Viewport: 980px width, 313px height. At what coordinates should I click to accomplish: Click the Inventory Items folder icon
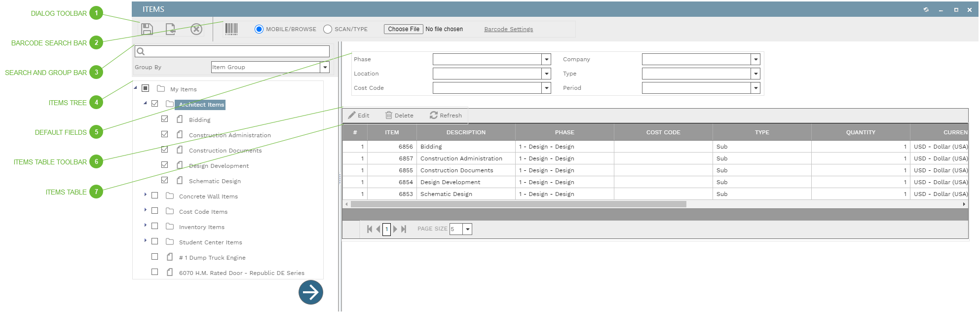(x=170, y=227)
